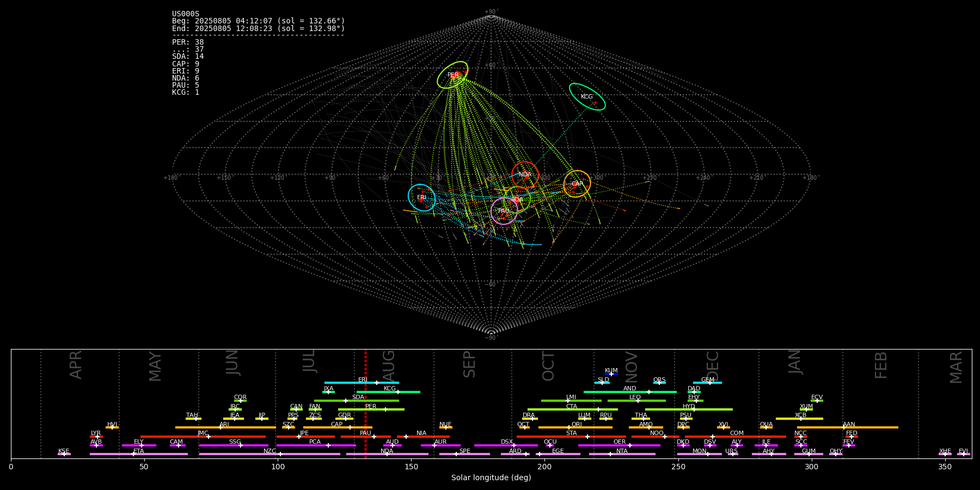
Task: Click the QUA shower bar in timeline
Action: tap(766, 427)
